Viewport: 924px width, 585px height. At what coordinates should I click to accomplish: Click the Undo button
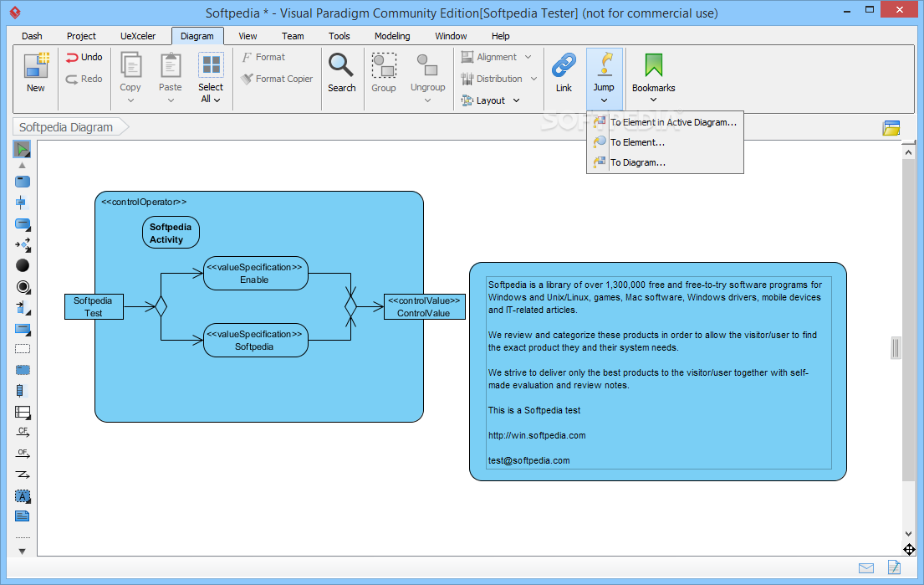[84, 57]
